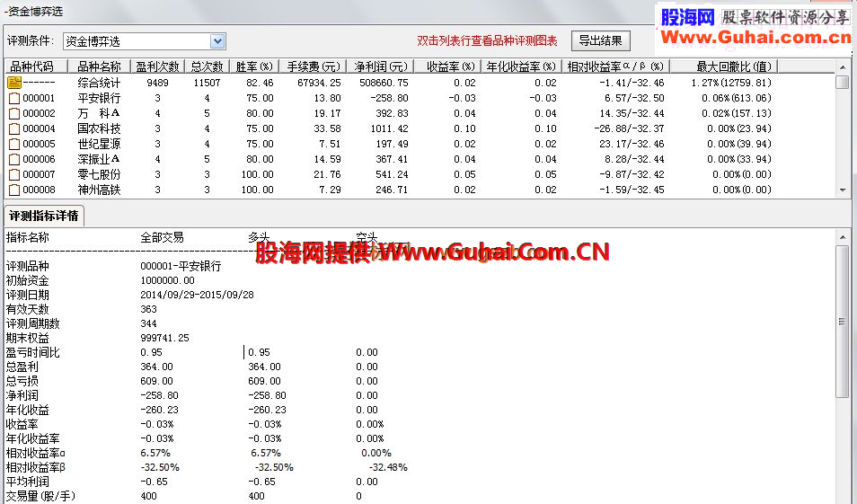Click the document icon for 000004
857x504 pixels.
coord(14,129)
